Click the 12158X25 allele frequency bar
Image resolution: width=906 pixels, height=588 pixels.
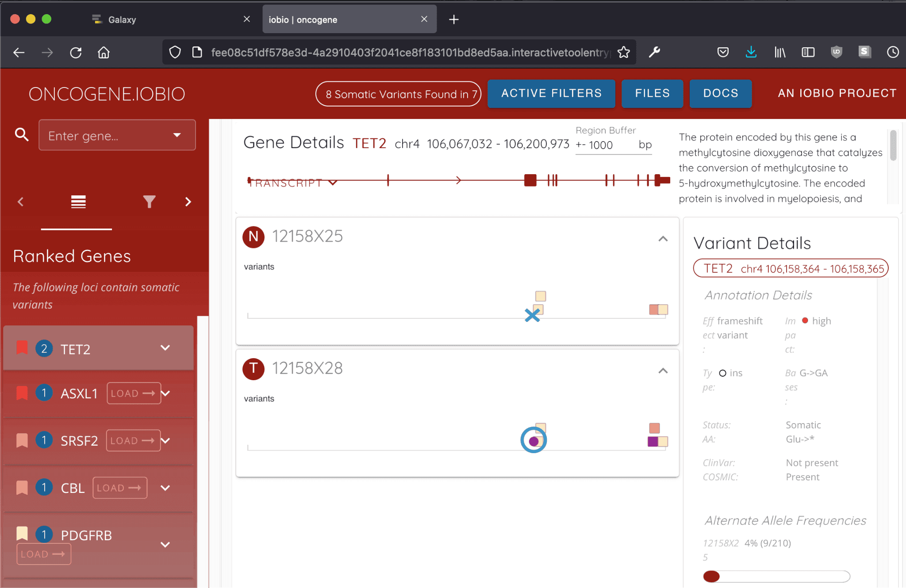click(x=776, y=577)
